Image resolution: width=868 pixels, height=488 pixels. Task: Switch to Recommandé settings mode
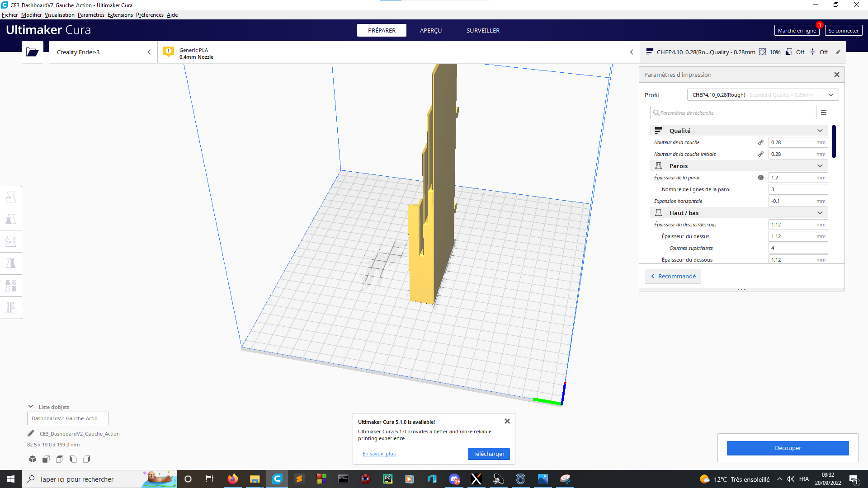tap(673, 276)
